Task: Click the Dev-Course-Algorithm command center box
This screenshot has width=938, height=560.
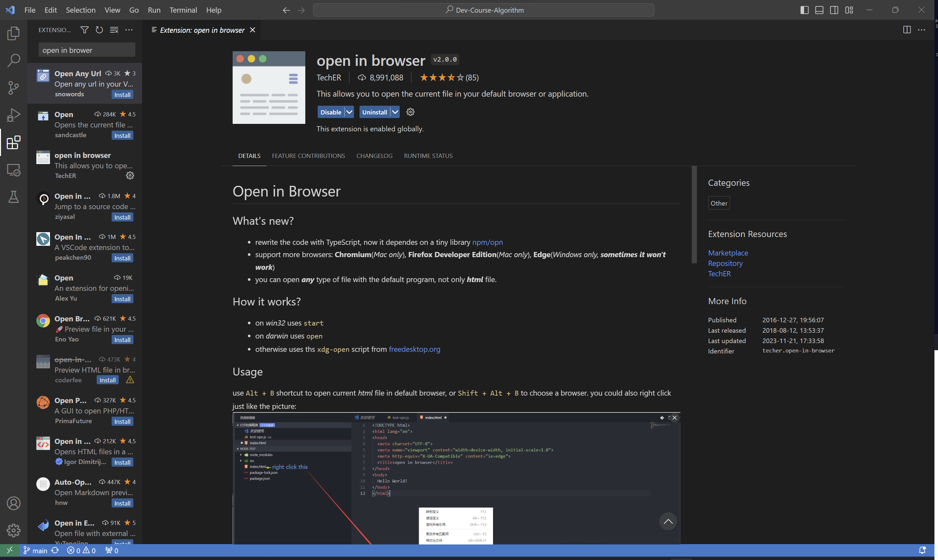Action: [x=483, y=10]
